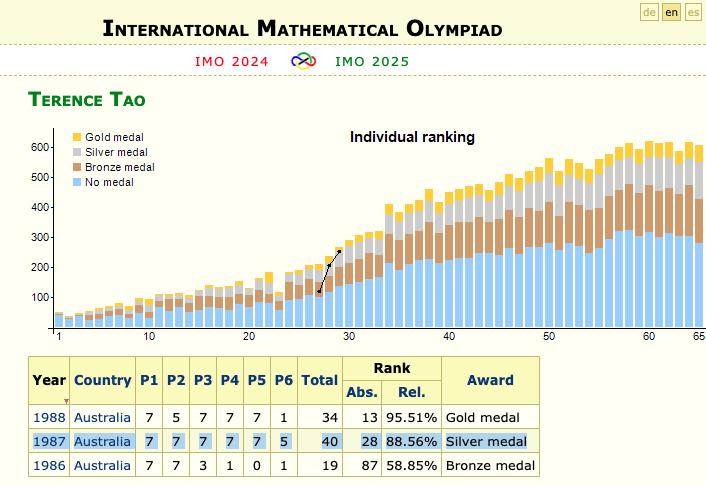Click the IMO rings logo icon
706x486 pixels.
click(x=303, y=61)
